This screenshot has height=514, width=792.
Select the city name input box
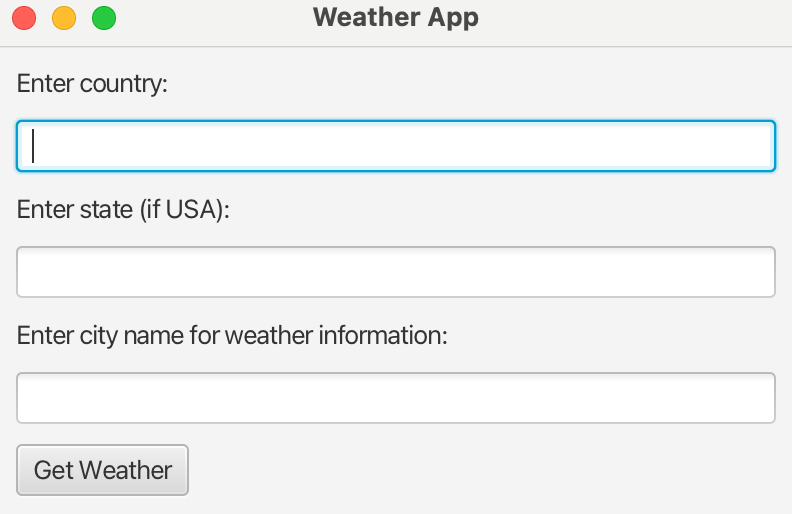coord(396,398)
